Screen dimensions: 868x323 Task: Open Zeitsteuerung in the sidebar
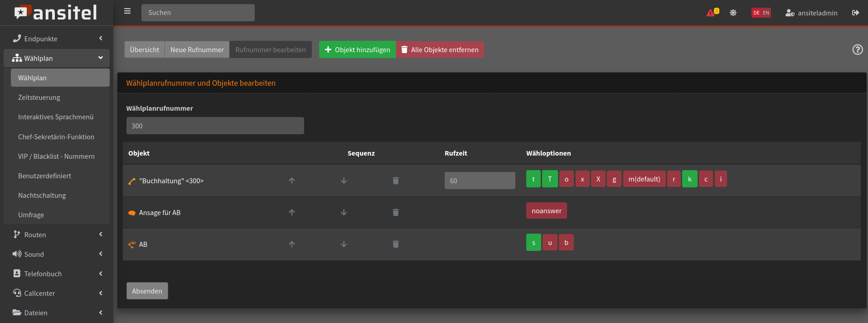coord(39,98)
